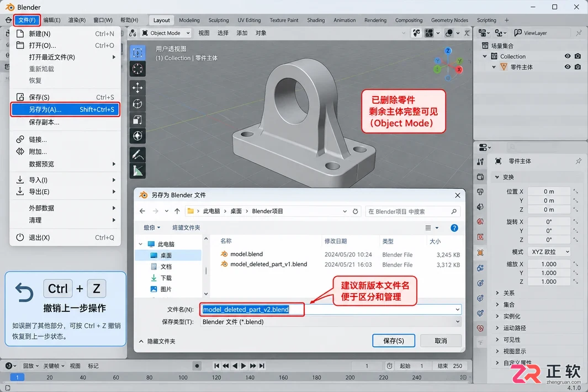Expand the 导入 submenu
Image resolution: width=588 pixels, height=392 pixels.
click(x=65, y=180)
